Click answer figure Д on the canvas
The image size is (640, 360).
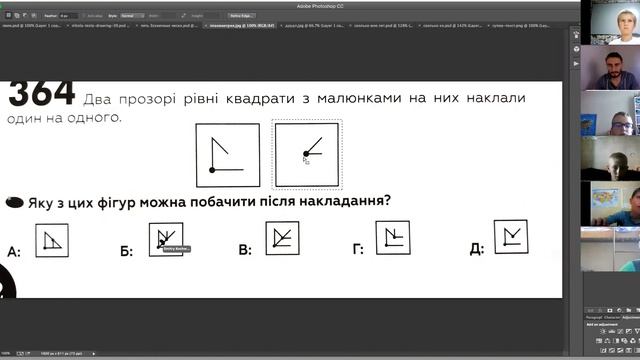click(511, 237)
